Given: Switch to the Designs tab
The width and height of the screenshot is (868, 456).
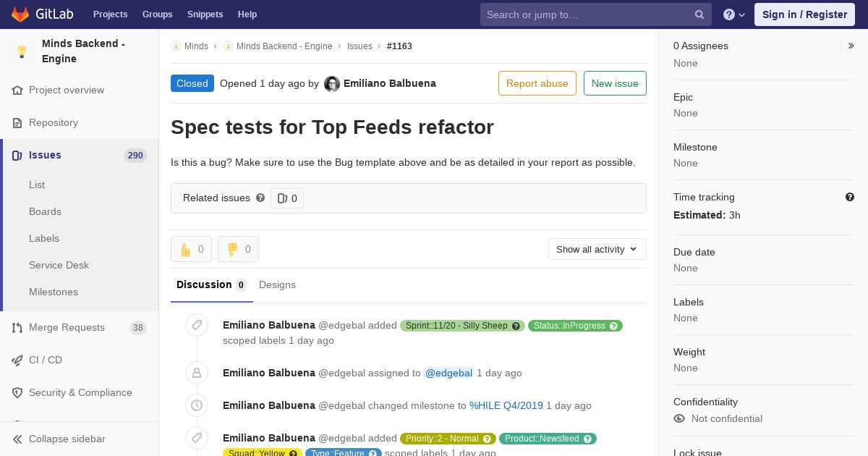Looking at the screenshot, I should click(277, 285).
